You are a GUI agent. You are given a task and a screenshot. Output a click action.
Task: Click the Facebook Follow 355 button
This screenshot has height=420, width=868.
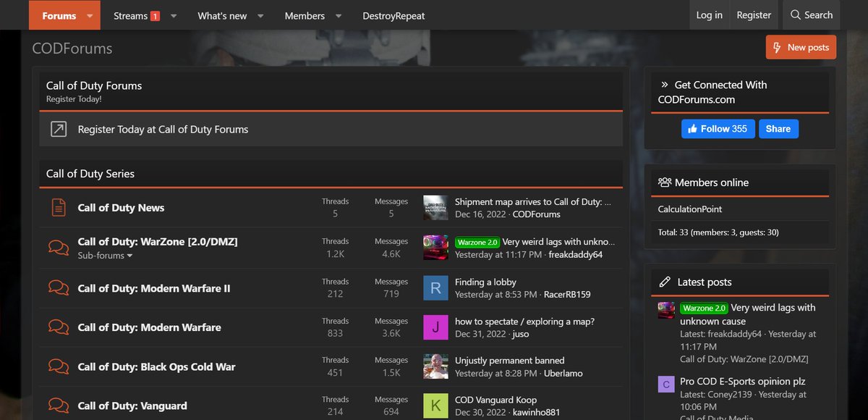tap(718, 129)
